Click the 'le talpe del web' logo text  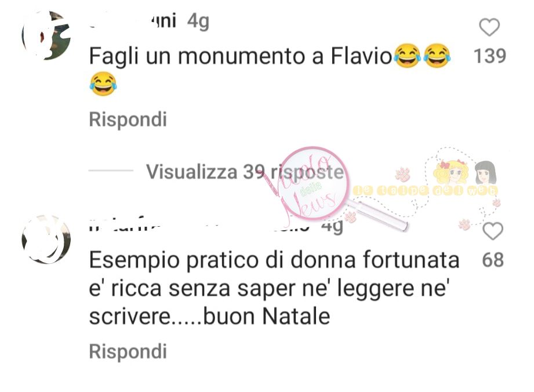point(425,191)
